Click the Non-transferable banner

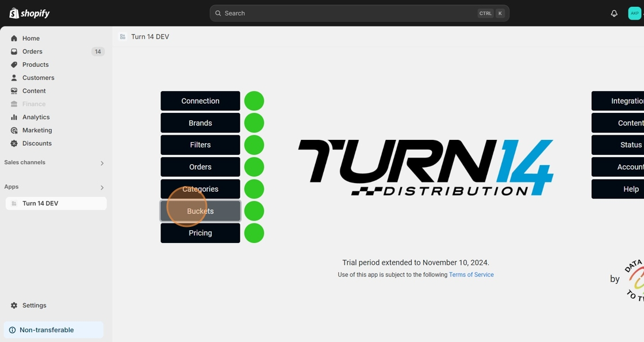click(54, 330)
